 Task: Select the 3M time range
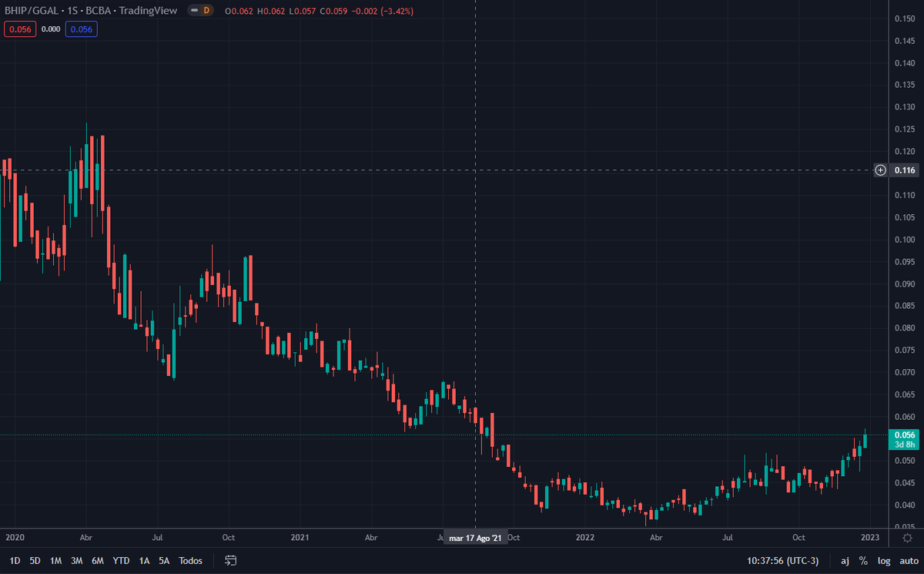pos(76,561)
